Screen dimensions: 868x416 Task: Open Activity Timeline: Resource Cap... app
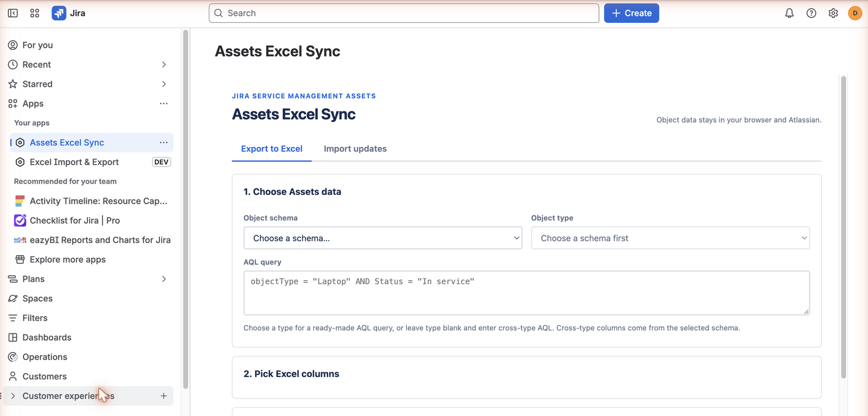point(99,201)
